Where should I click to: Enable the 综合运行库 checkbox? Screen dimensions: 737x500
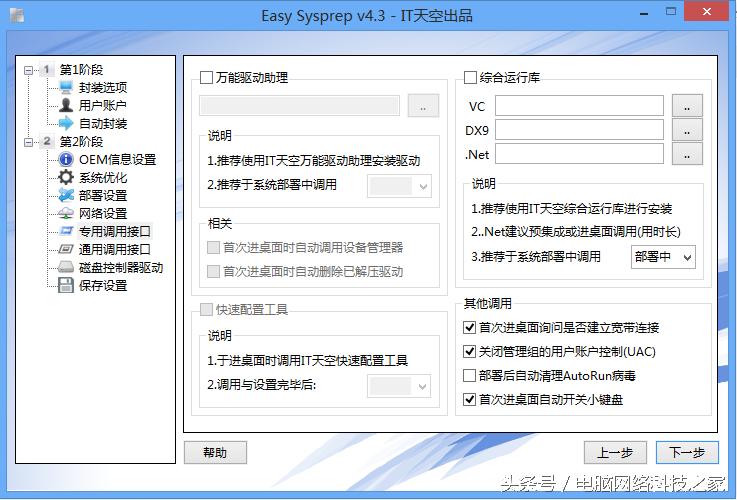(470, 78)
